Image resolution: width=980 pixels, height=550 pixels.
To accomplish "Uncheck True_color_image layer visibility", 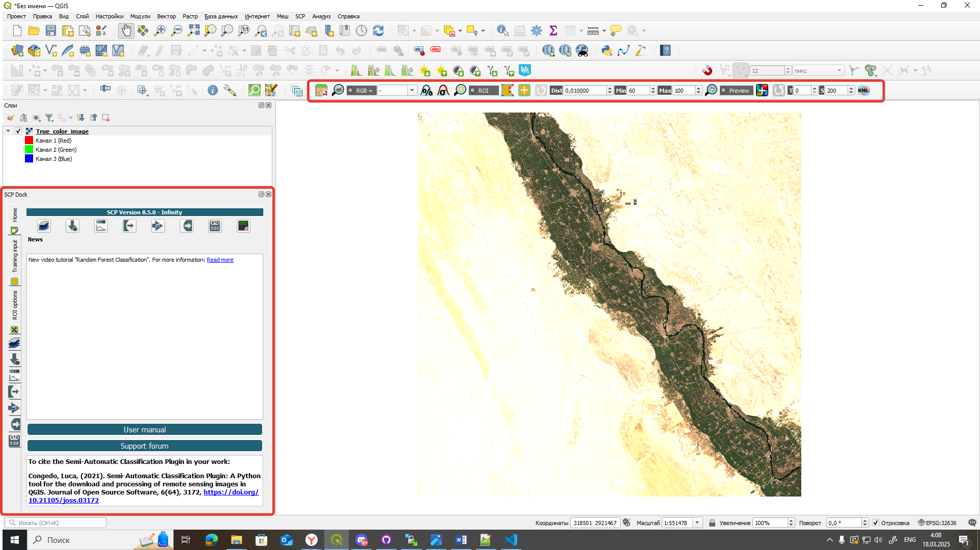I will [x=18, y=131].
